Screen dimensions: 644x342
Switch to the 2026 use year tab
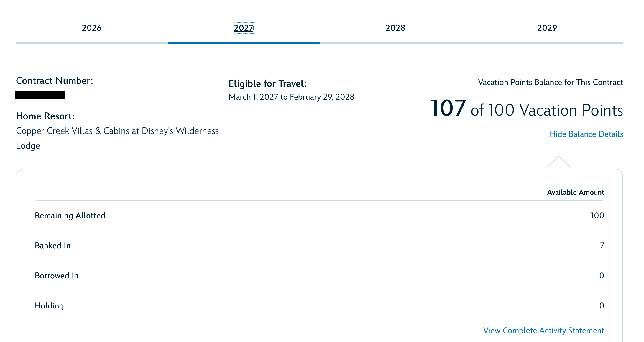(92, 28)
